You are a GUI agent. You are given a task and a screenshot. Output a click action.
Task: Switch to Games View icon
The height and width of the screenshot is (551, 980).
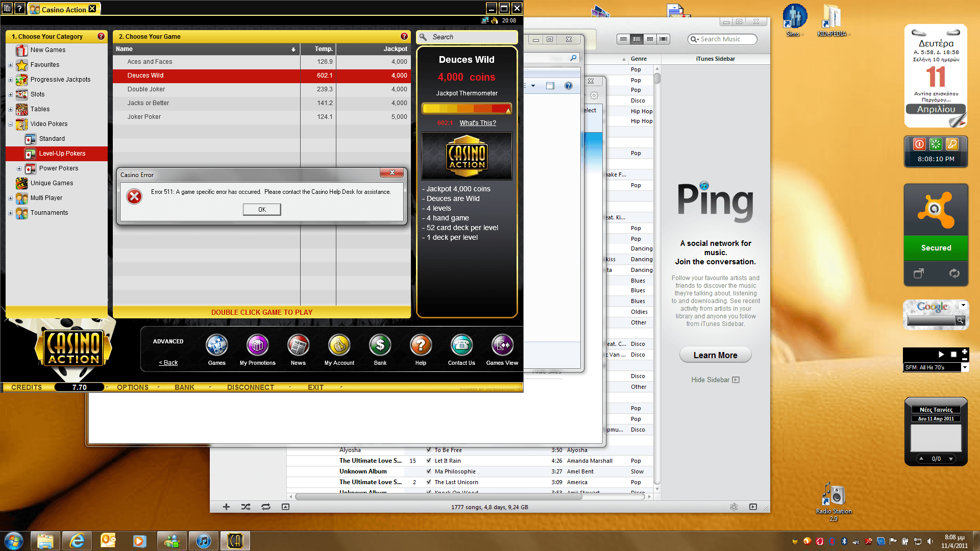pos(502,345)
